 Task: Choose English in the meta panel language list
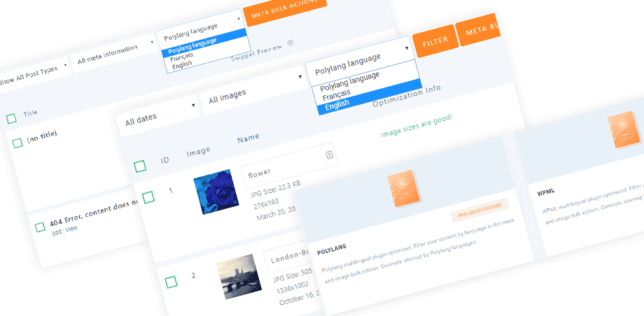point(182,66)
